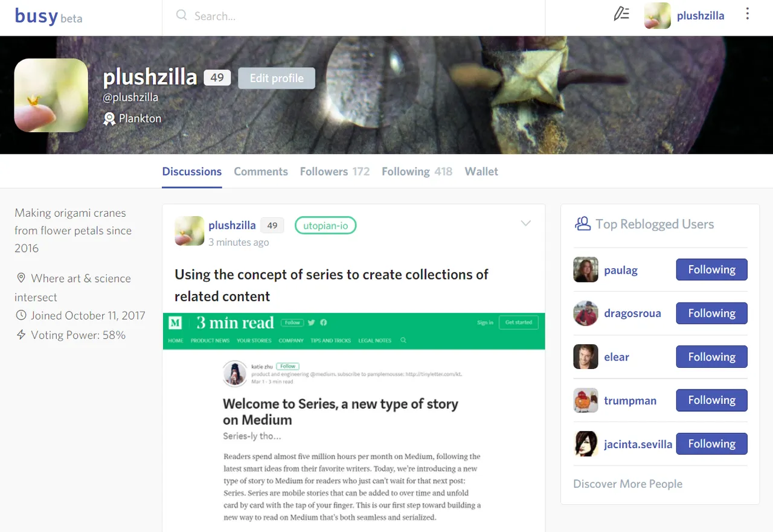Click the voting power lightning icon

click(21, 335)
